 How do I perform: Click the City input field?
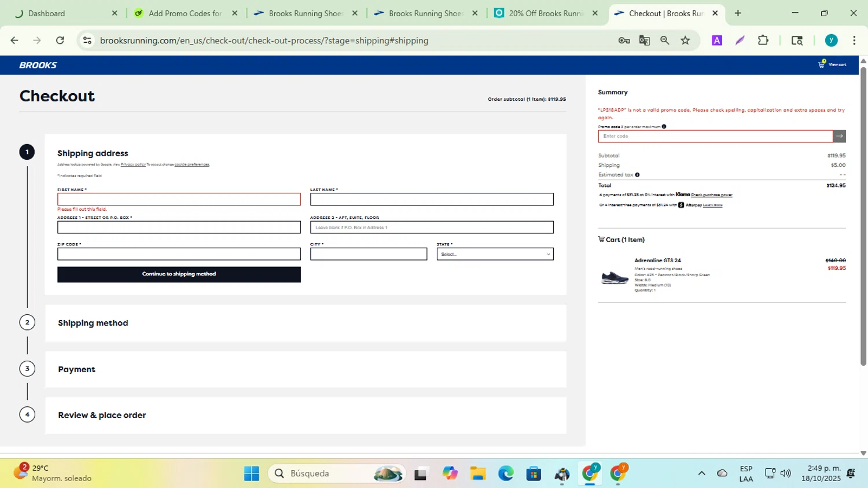(369, 254)
